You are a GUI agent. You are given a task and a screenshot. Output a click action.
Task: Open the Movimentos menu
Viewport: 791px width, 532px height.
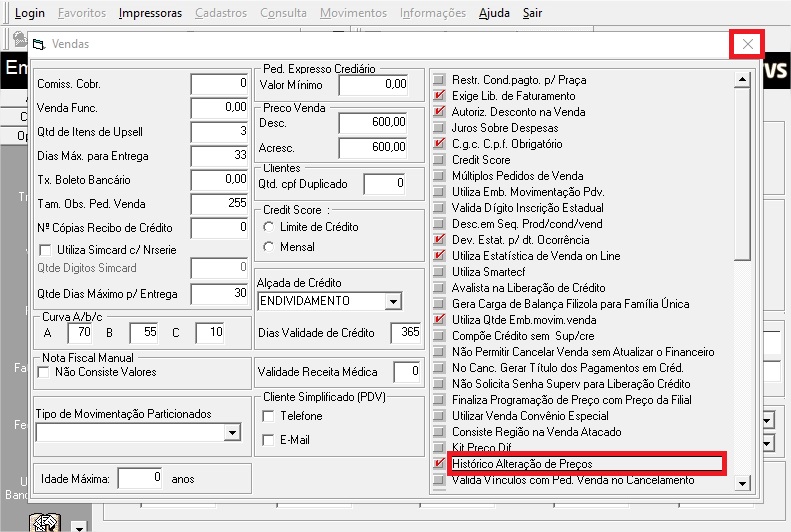(x=353, y=13)
